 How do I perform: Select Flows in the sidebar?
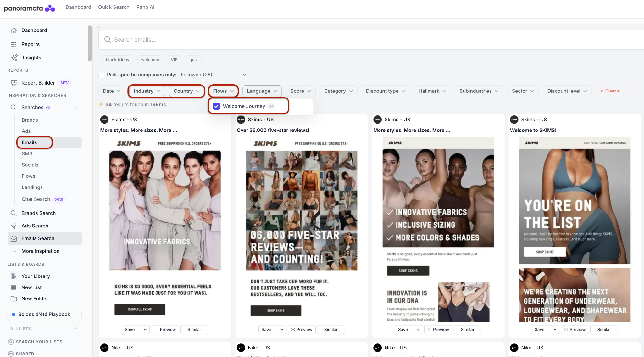click(28, 176)
